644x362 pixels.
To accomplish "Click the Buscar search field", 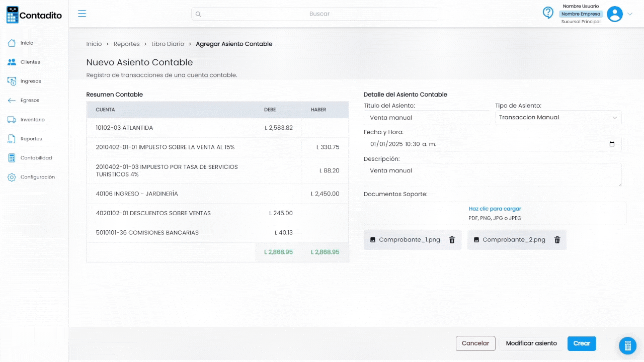I will [315, 14].
